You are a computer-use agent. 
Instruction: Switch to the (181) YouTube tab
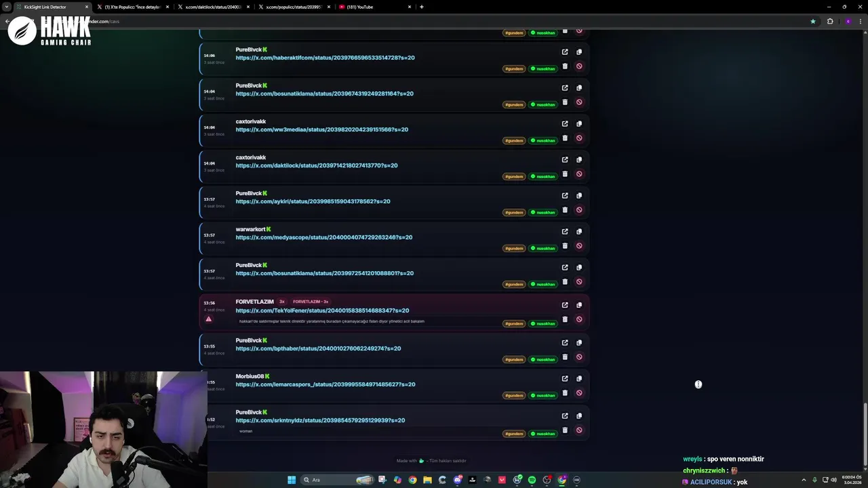coord(374,7)
